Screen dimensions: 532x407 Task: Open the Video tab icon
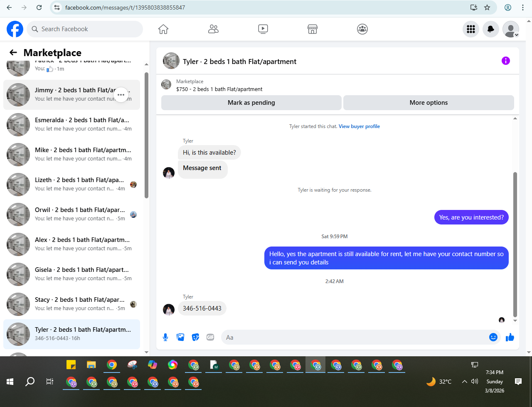point(263,29)
